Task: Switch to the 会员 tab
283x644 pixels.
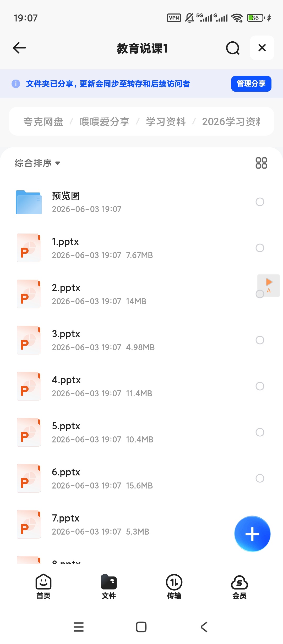Action: 240,586
